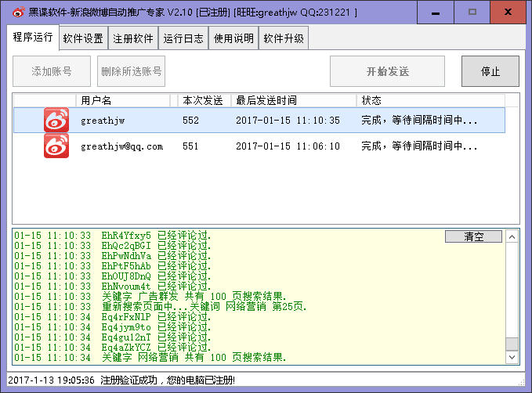The height and width of the screenshot is (393, 532).
Task: Click the Weibo icon beside greathjw@qq.com
Action: [x=56, y=146]
